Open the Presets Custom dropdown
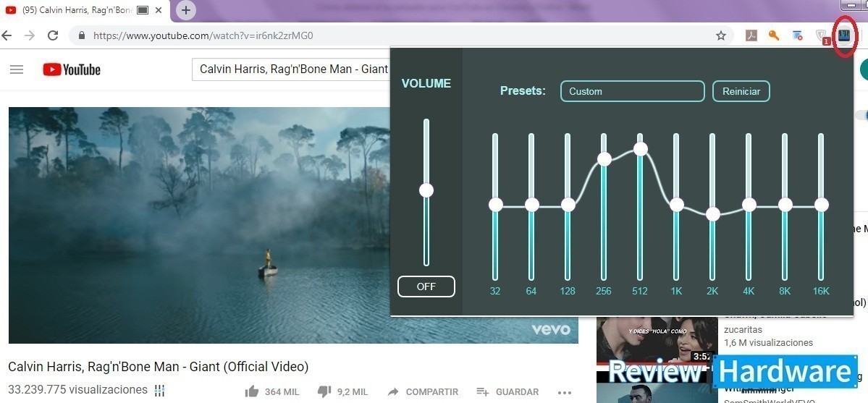The width and height of the screenshot is (868, 403). point(632,91)
